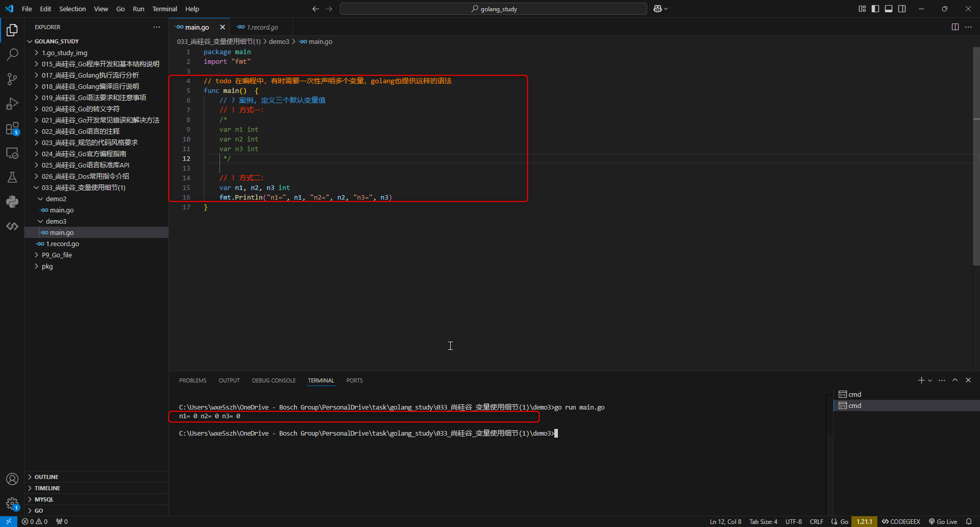Viewport: 980px width, 527px height.
Task: Toggle the primary side bar layout
Action: coord(875,9)
